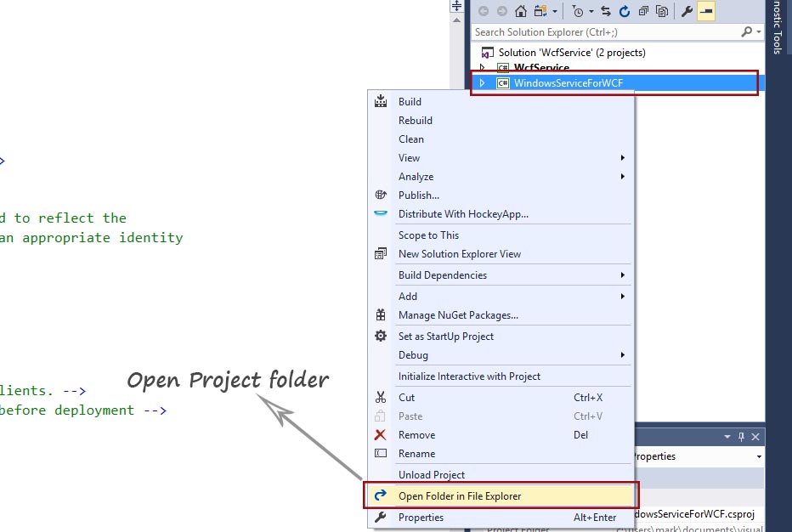Open the Debug submenu
This screenshot has height=532, width=792.
click(x=500, y=354)
